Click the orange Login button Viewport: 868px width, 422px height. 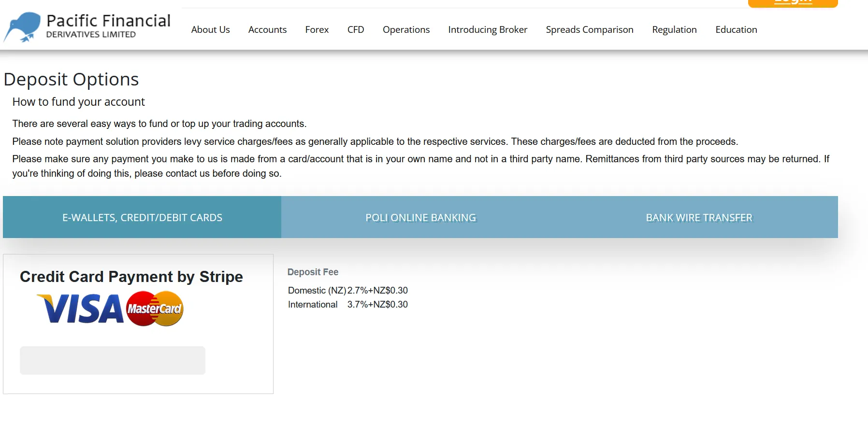pyautogui.click(x=793, y=3)
